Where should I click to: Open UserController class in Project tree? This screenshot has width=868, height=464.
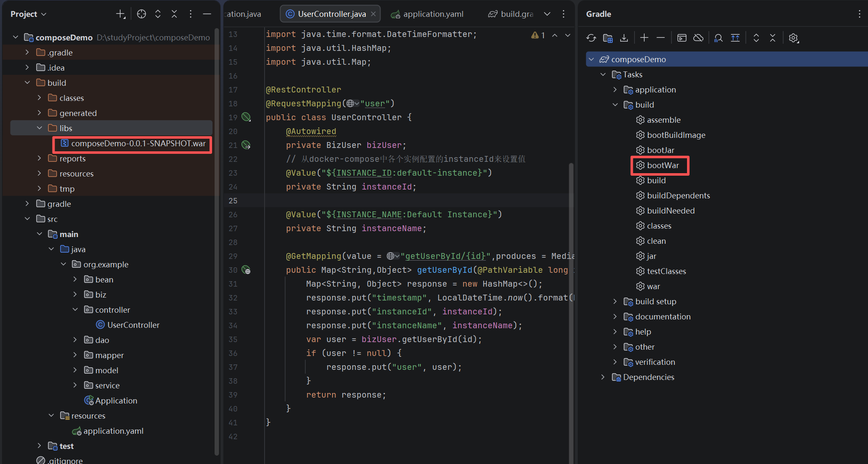click(x=128, y=325)
